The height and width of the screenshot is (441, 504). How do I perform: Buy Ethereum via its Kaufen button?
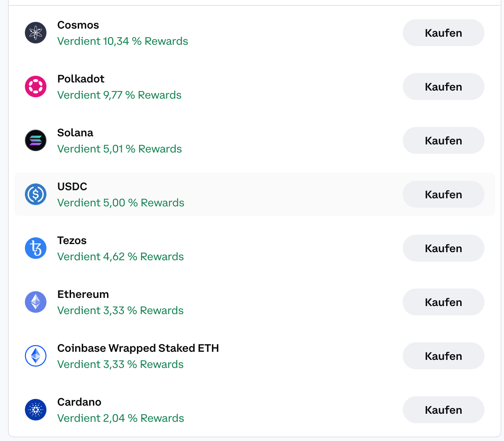443,302
